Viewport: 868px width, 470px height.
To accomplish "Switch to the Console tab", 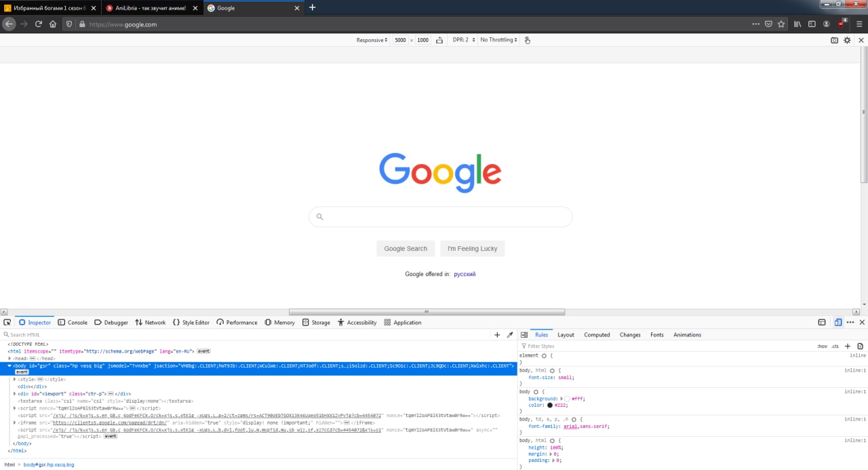I will [73, 322].
